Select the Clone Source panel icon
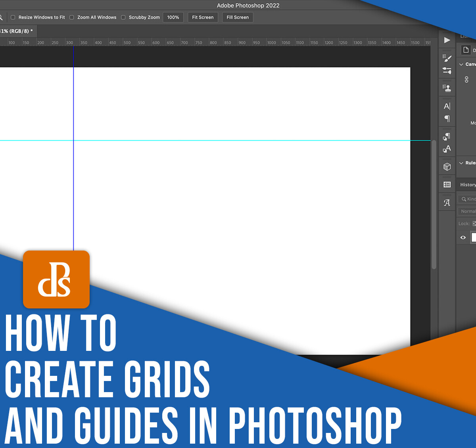The width and height of the screenshot is (476, 448). (x=447, y=88)
